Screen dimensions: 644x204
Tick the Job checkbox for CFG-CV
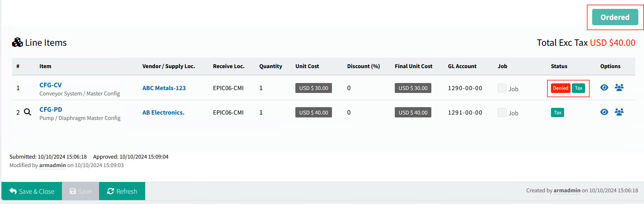(502, 88)
